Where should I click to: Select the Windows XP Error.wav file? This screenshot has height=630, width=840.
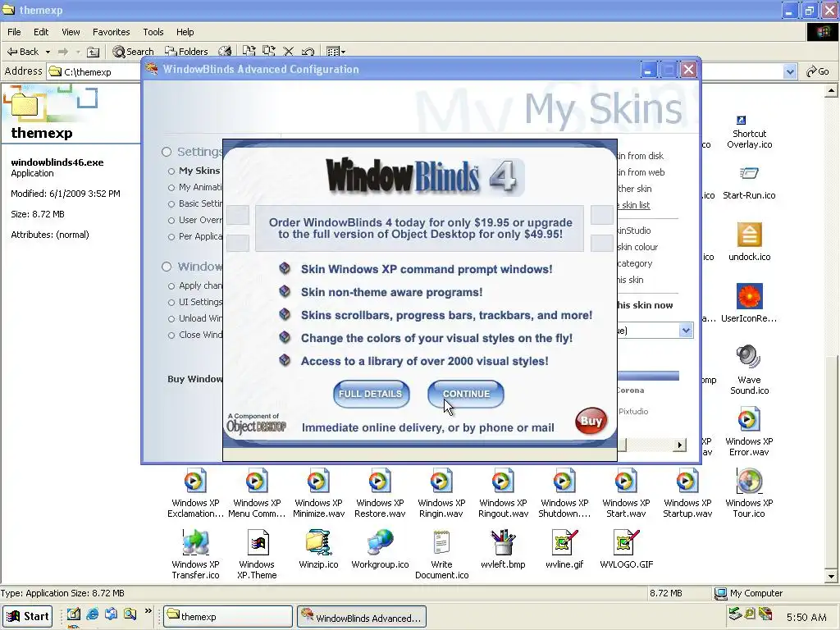[749, 431]
